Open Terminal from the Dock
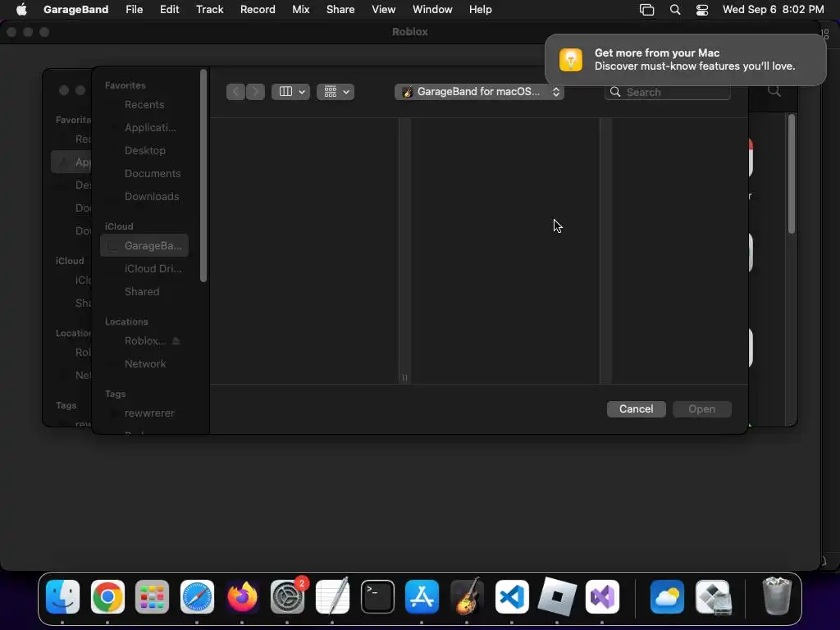This screenshot has width=840, height=630. [377, 596]
